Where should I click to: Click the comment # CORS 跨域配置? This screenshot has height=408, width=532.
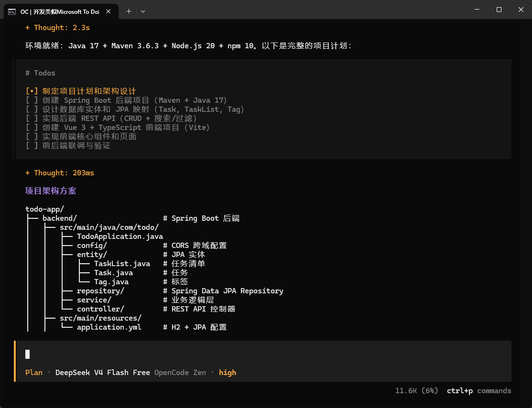pos(195,246)
